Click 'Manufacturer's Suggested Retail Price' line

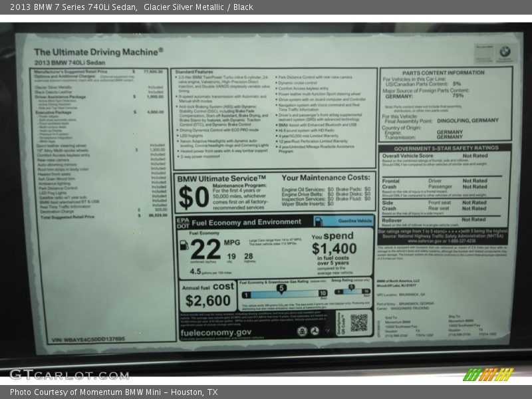click(x=98, y=72)
